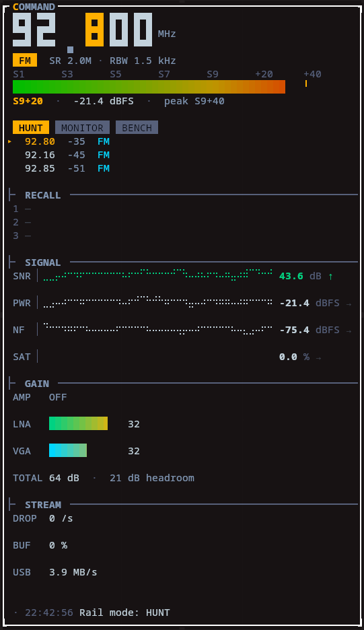Screen dimensions: 364x630
Task: Click the NF trend arrow
Action: tap(349, 330)
